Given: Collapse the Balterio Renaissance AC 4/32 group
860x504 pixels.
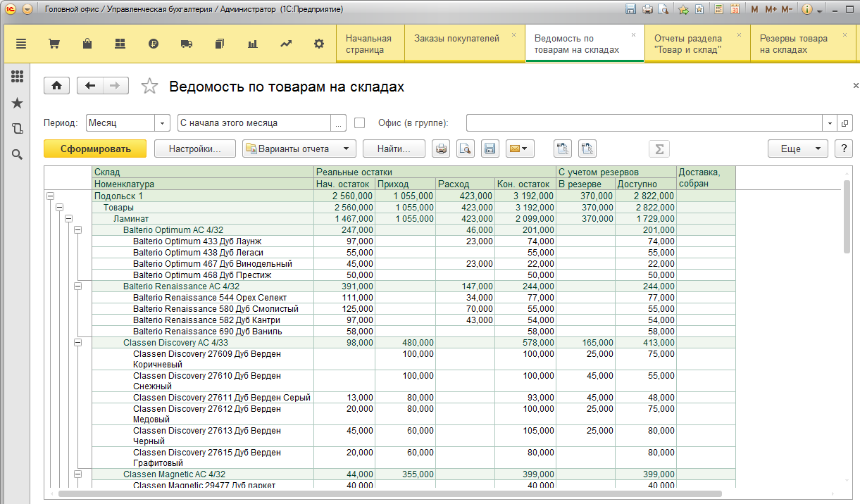Looking at the screenshot, I should tap(78, 286).
